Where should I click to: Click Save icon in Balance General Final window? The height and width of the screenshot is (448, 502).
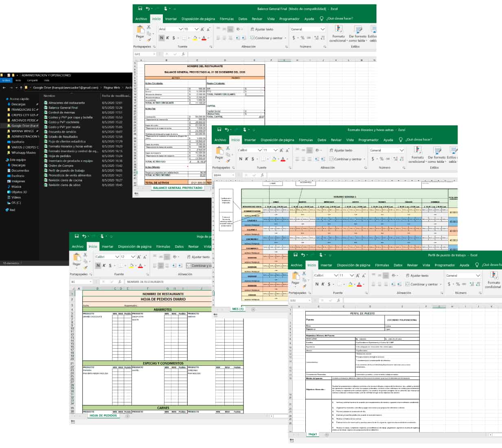[140, 9]
